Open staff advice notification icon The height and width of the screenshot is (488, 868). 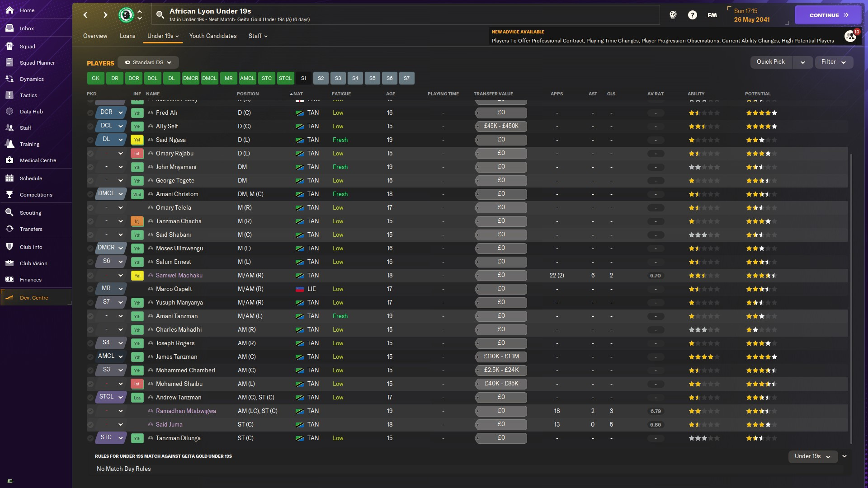click(850, 36)
